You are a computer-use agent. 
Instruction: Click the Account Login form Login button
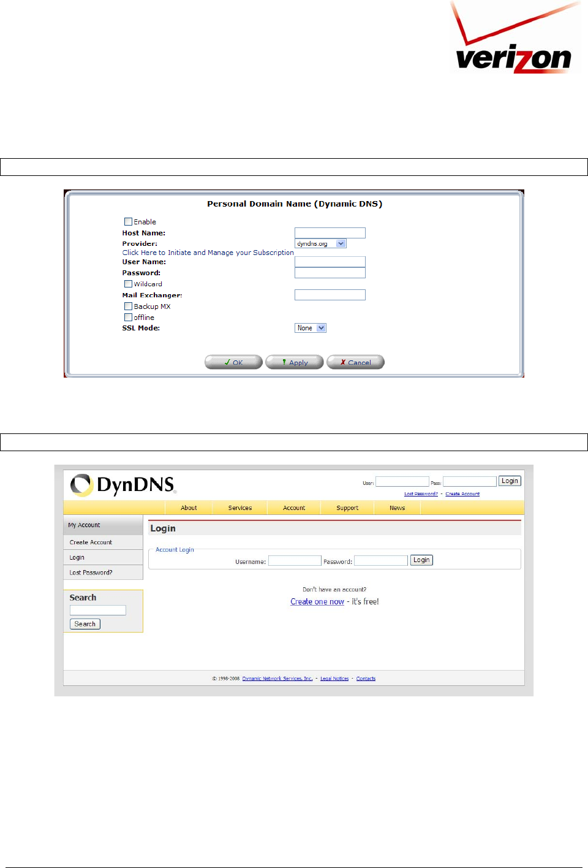coord(421,560)
